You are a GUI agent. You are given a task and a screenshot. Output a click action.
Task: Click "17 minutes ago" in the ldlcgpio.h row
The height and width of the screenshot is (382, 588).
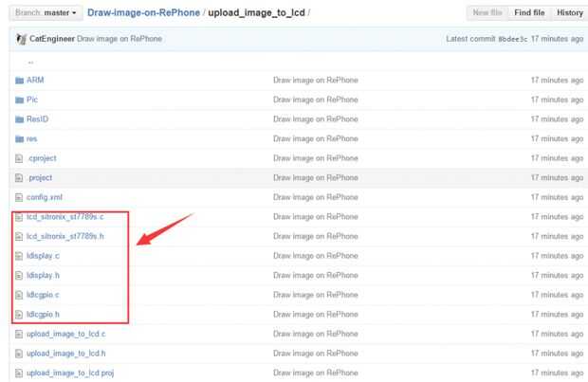(558, 314)
